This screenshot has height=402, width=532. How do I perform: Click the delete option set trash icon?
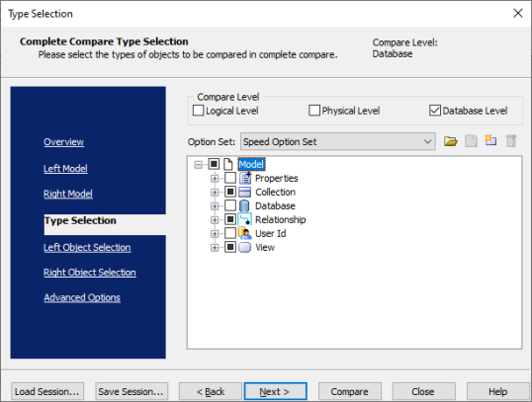click(x=511, y=141)
